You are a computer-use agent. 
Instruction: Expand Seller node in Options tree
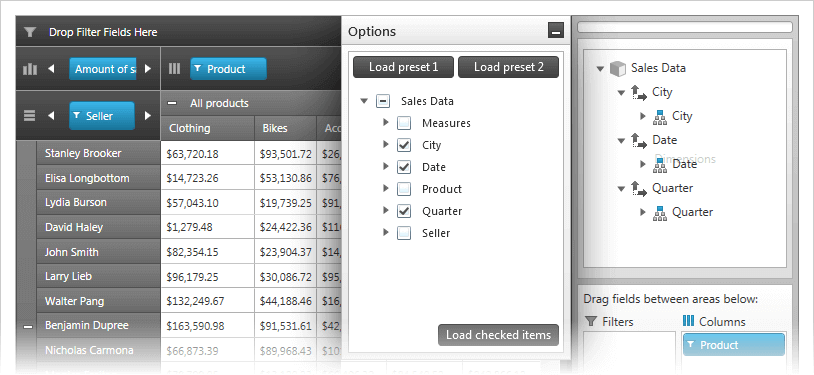pos(385,232)
